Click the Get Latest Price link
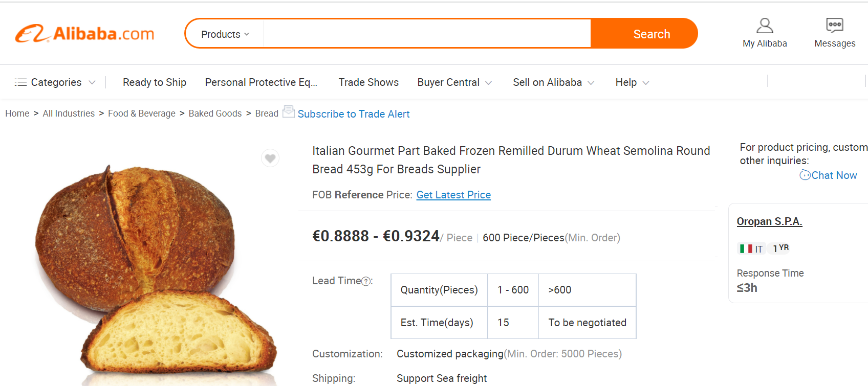The height and width of the screenshot is (386, 868). 453,195
